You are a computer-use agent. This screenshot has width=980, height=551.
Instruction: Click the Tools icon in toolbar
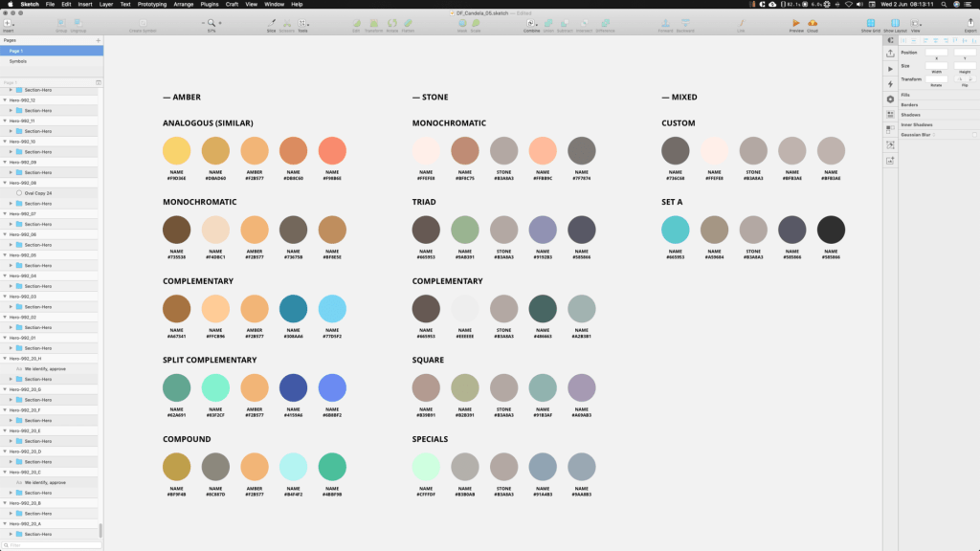(x=302, y=24)
